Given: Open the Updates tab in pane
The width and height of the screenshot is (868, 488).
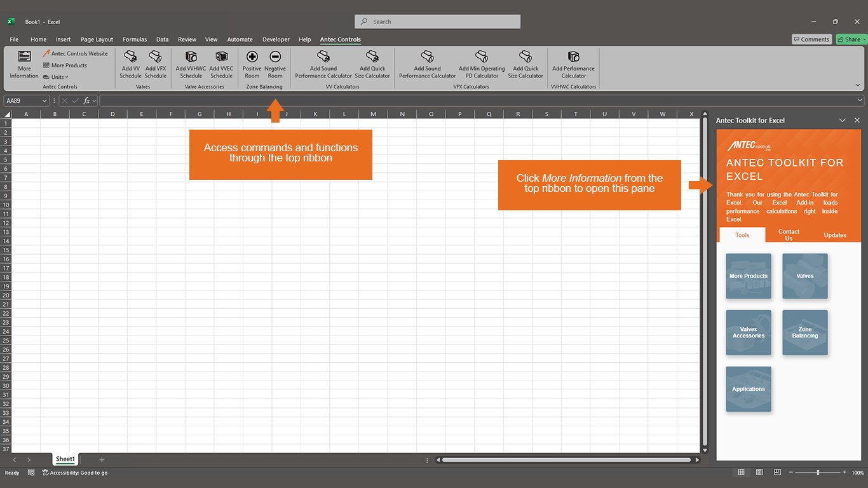Looking at the screenshot, I should 835,235.
